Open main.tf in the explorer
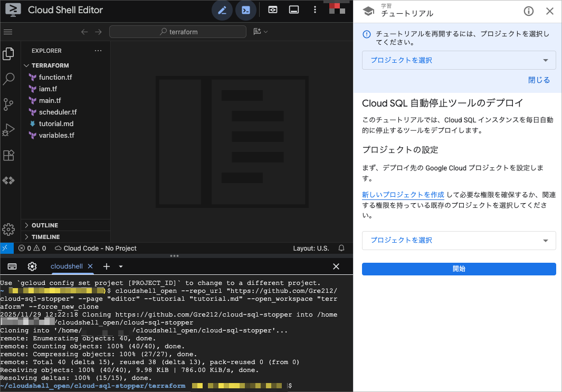562x392 pixels. point(50,100)
